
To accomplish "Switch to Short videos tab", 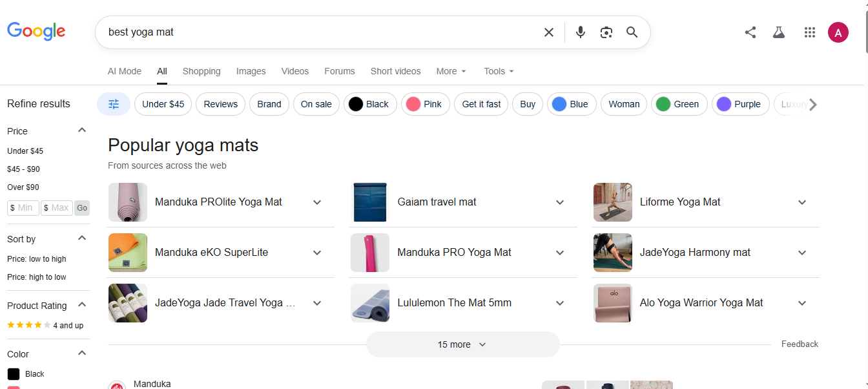I will pyautogui.click(x=395, y=71).
